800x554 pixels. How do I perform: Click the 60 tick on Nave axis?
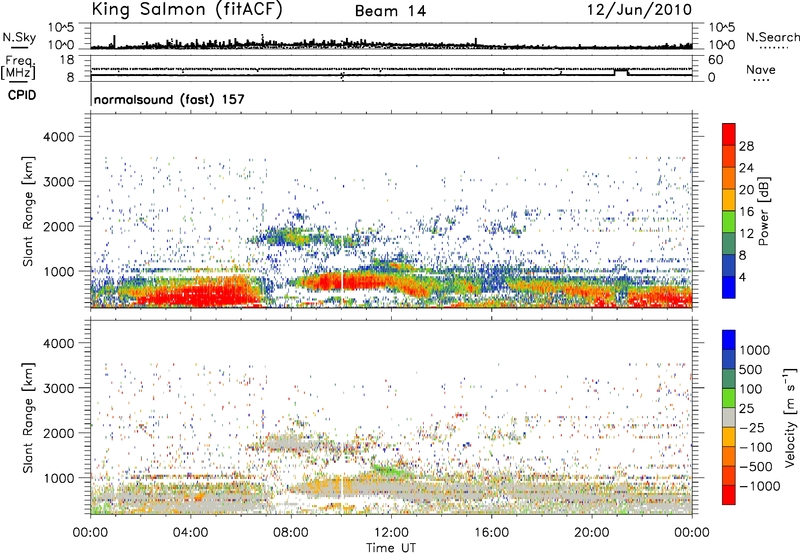(x=715, y=60)
